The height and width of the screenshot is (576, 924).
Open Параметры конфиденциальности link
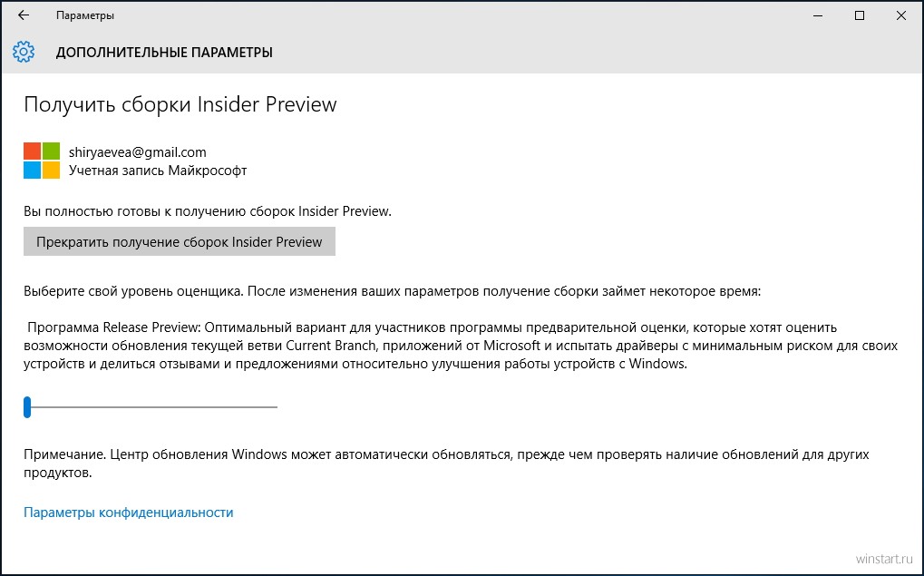click(x=129, y=513)
